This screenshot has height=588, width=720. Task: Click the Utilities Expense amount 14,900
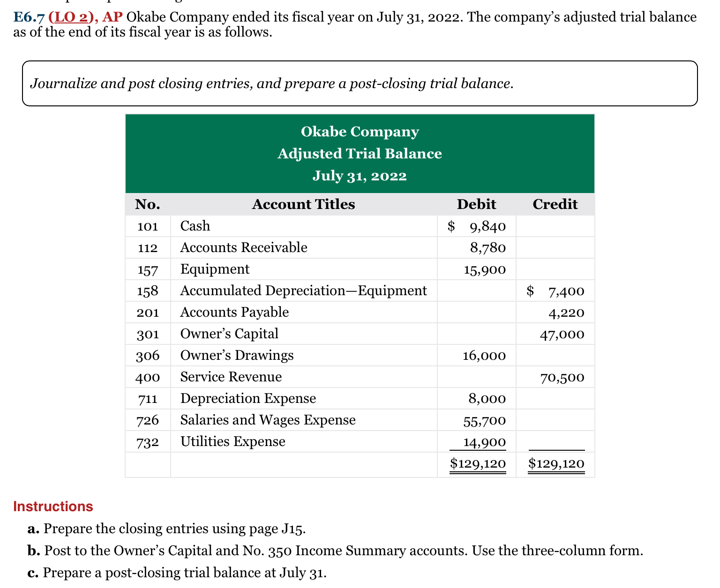484,442
